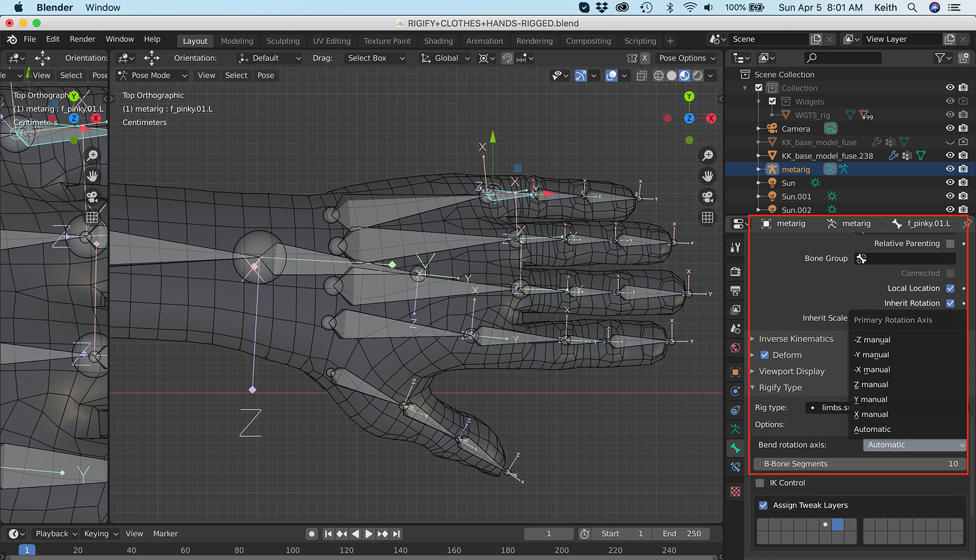Open the Bone Constraints properties tab
The image size is (976, 560).
[736, 467]
